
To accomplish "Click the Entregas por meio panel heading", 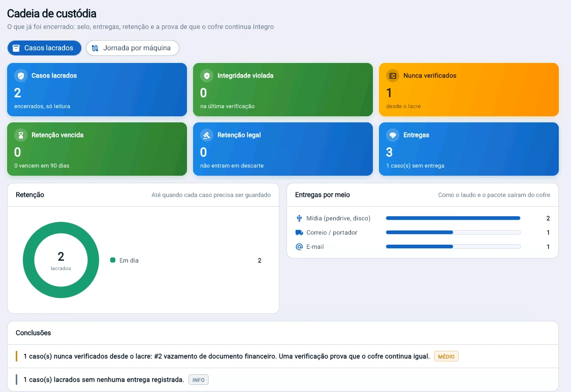I will click(x=322, y=194).
